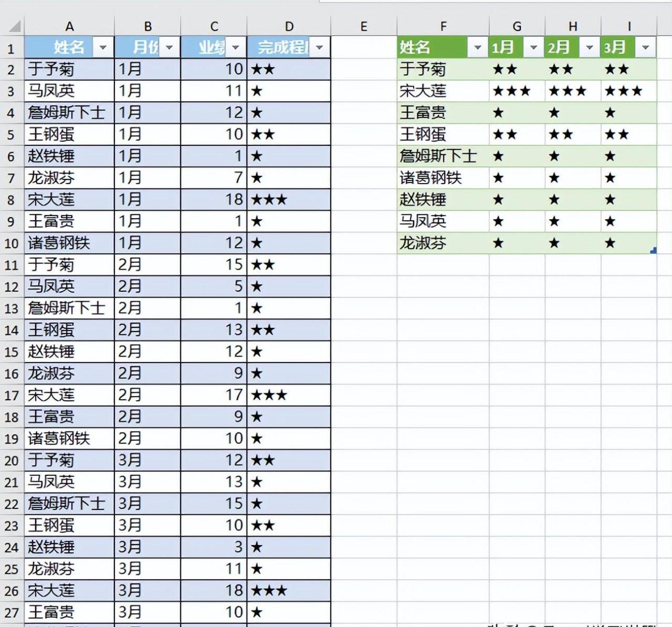672x627 pixels.
Task: Select row 17 header
Action: point(12,395)
